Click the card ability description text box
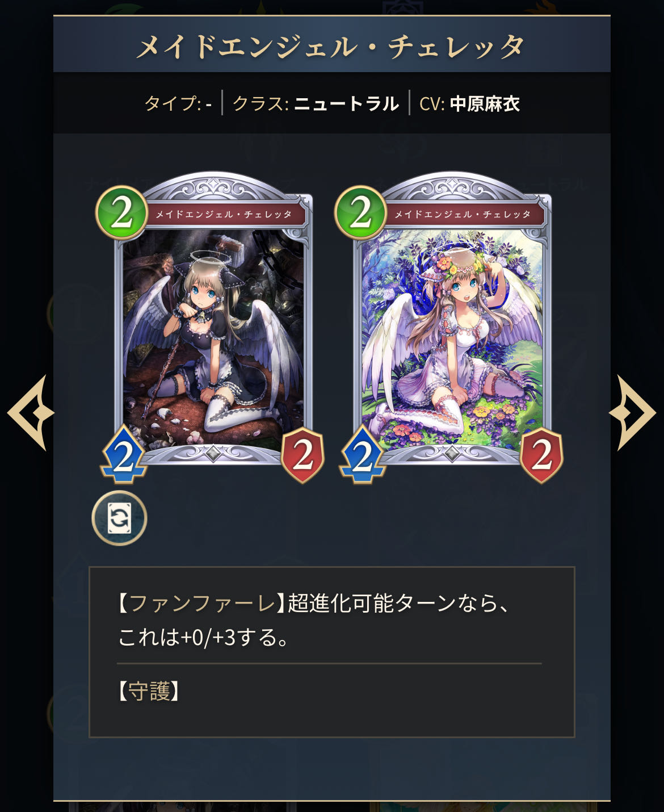The width and height of the screenshot is (664, 812). pyautogui.click(x=332, y=652)
